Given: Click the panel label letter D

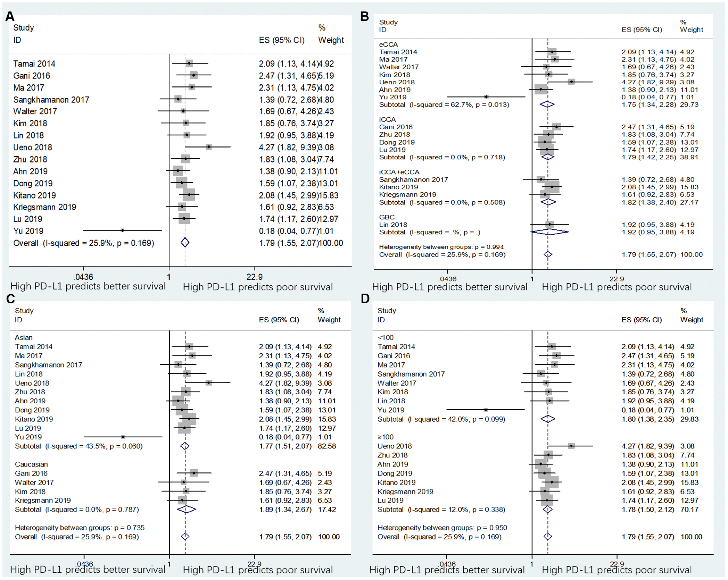Looking at the screenshot, I should [x=365, y=299].
